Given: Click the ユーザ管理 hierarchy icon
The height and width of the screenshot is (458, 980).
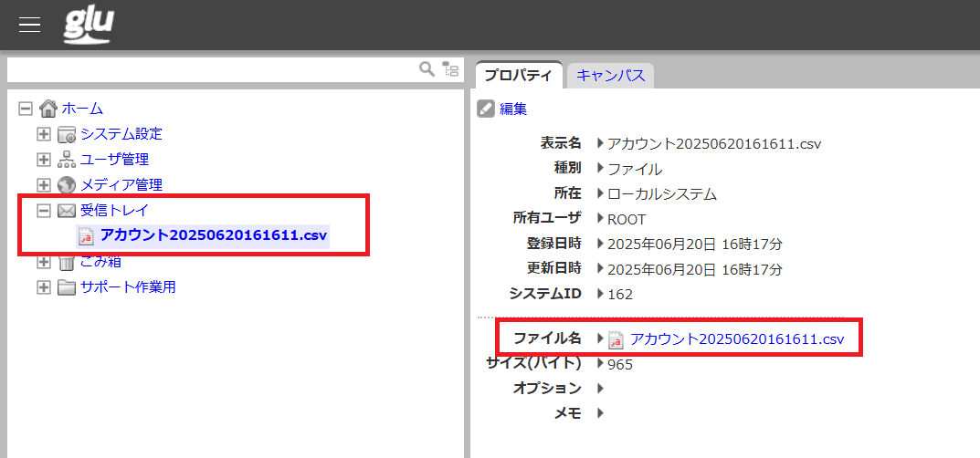Looking at the screenshot, I should pos(67,160).
